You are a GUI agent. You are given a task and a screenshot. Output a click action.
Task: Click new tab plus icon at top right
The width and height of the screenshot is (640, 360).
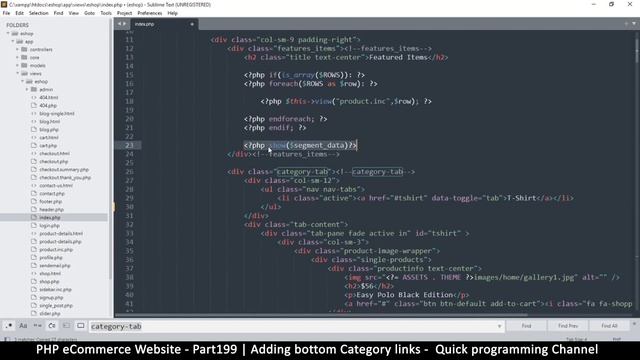coord(626,24)
